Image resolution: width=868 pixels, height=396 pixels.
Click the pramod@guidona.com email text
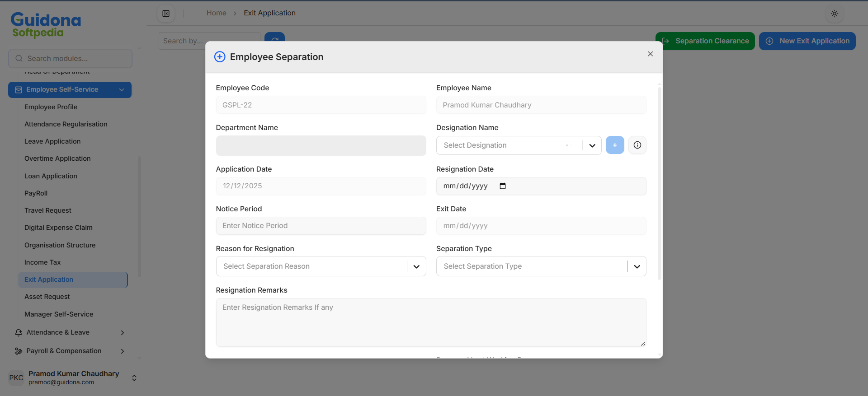pos(61,382)
